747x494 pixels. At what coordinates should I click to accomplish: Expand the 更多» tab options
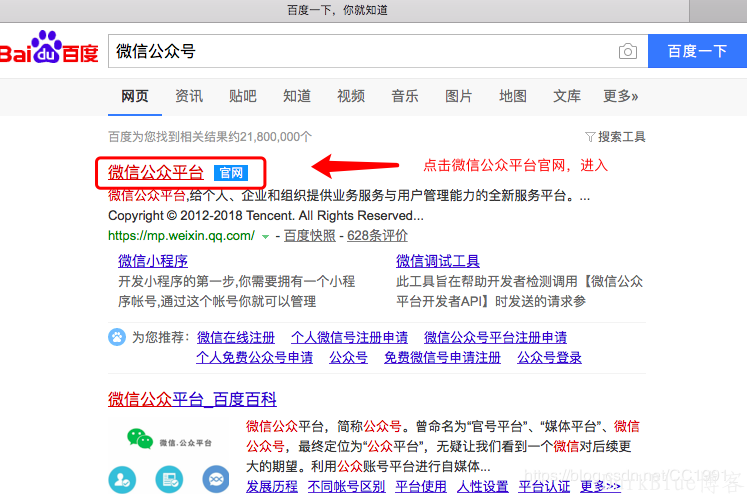pyautogui.click(x=620, y=96)
